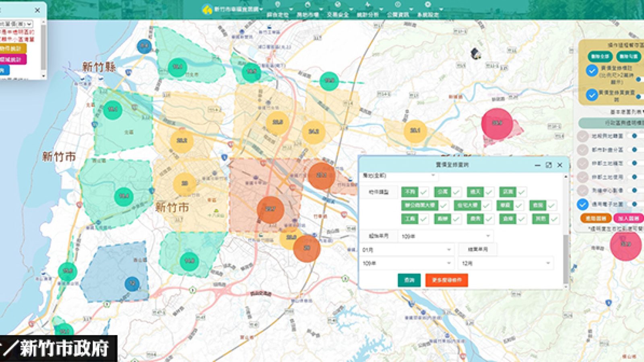Click the green 查詢 button
The width and height of the screenshot is (644, 362).
point(409,280)
